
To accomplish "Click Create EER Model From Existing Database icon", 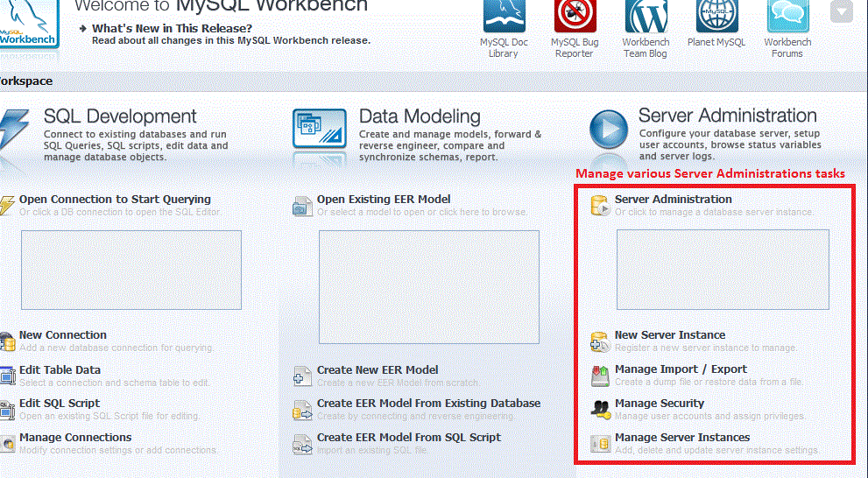I will coord(302,410).
